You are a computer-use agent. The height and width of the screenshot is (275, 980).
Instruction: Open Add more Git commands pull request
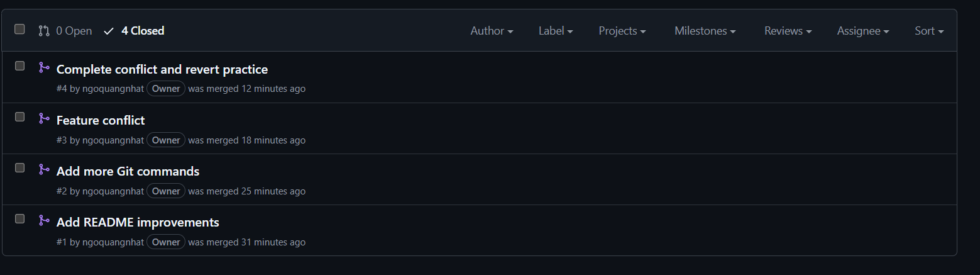tap(128, 171)
